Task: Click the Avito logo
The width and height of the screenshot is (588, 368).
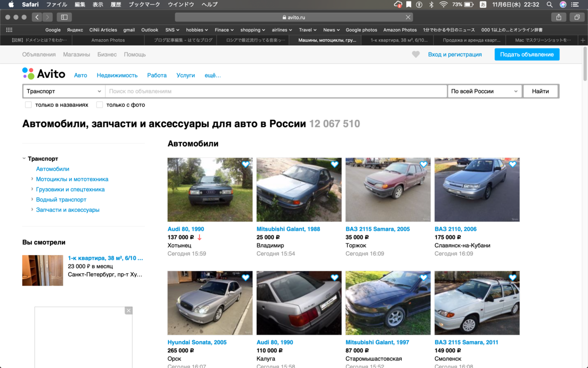Action: [44, 74]
